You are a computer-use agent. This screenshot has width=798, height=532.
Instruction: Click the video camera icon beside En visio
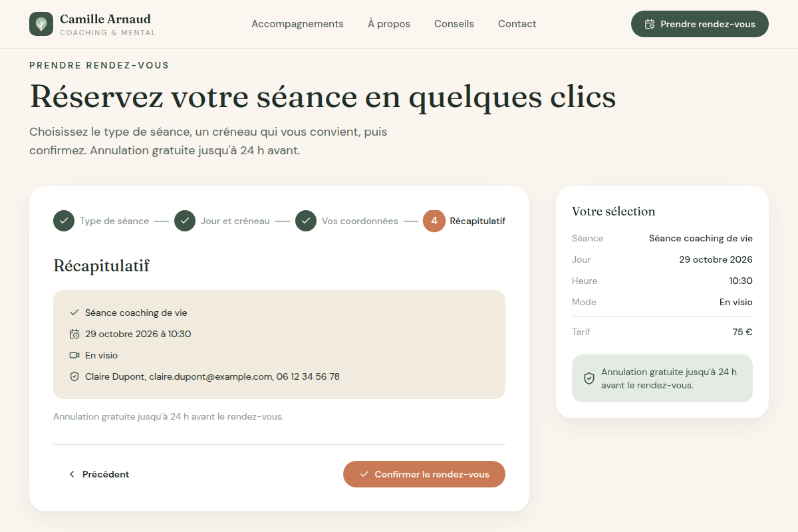tap(74, 355)
